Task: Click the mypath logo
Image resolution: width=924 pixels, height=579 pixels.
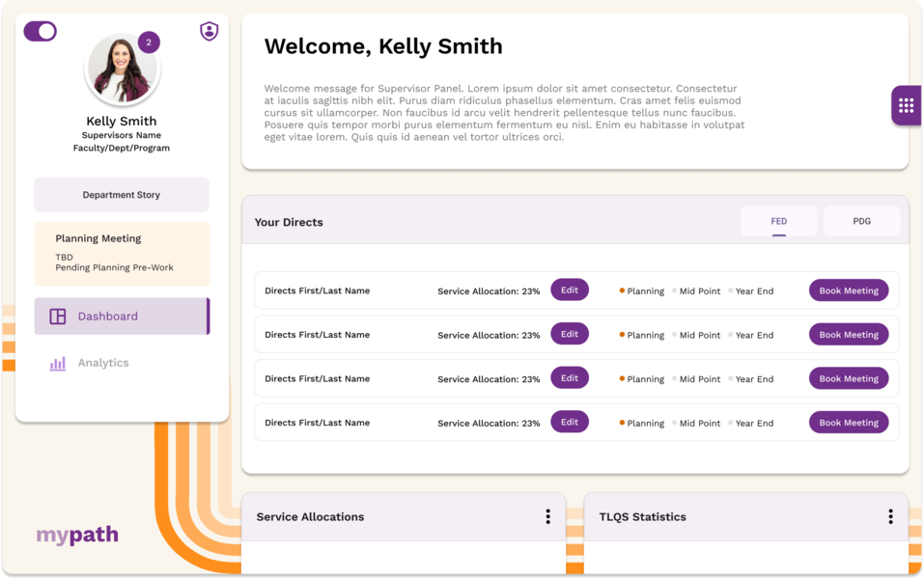Action: pos(77,535)
